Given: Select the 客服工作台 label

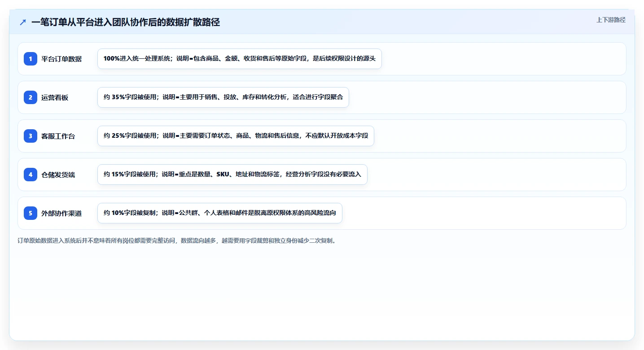Looking at the screenshot, I should 58,136.
